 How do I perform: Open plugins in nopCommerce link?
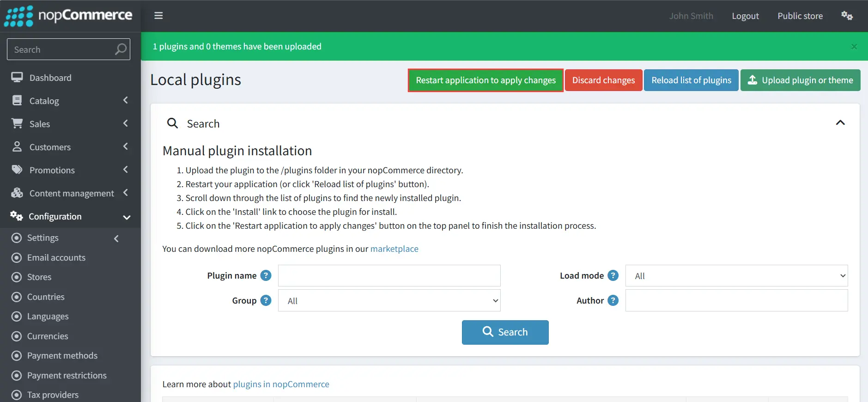point(281,384)
